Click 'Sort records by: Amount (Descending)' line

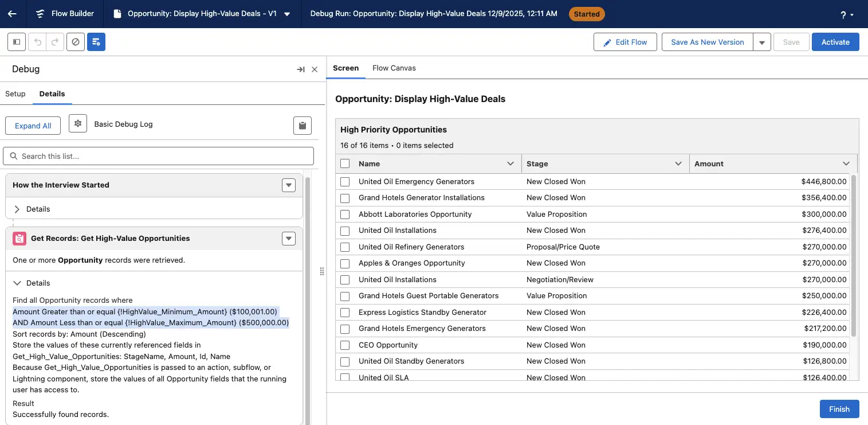tap(79, 334)
